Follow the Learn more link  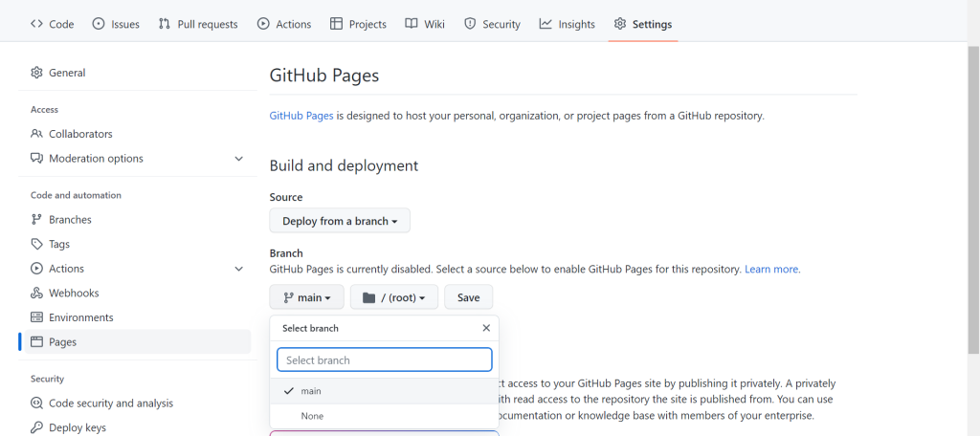[x=771, y=270]
